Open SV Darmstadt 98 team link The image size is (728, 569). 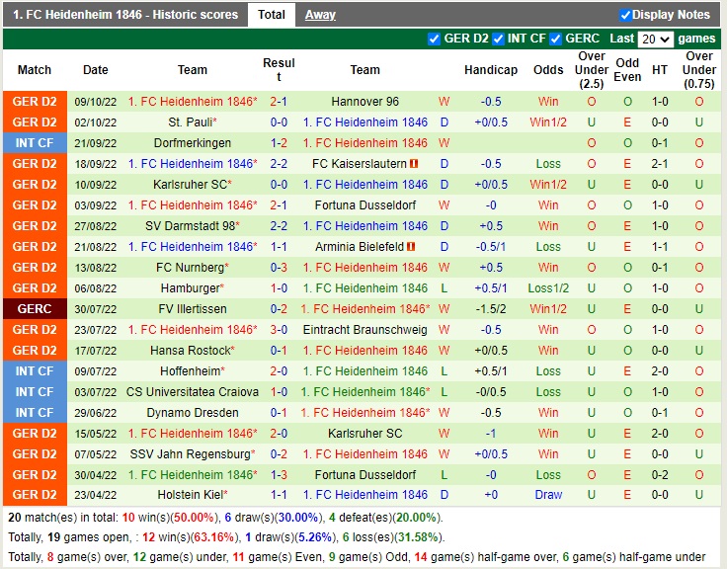193,226
